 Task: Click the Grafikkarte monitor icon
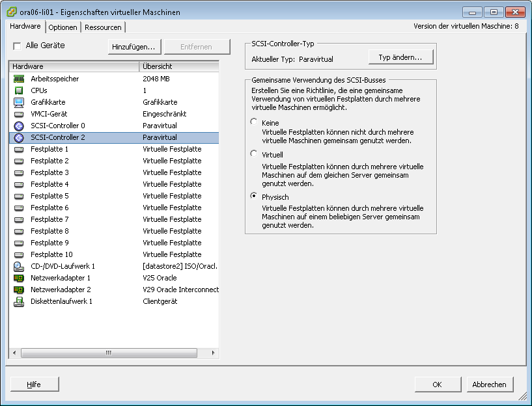pyautogui.click(x=18, y=102)
